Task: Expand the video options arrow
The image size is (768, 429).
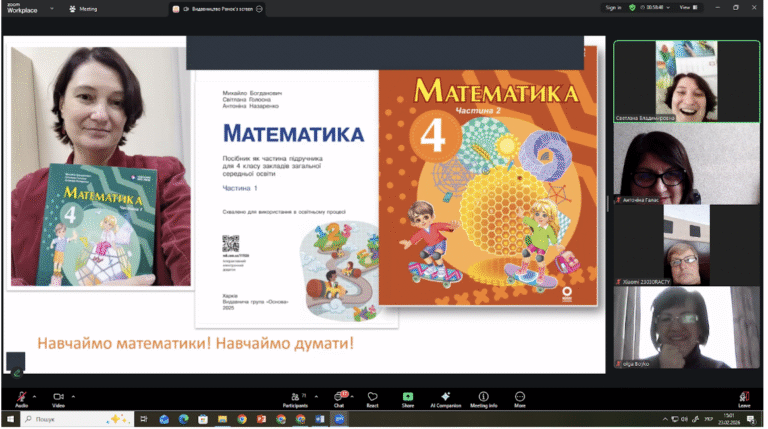Action: click(x=73, y=398)
